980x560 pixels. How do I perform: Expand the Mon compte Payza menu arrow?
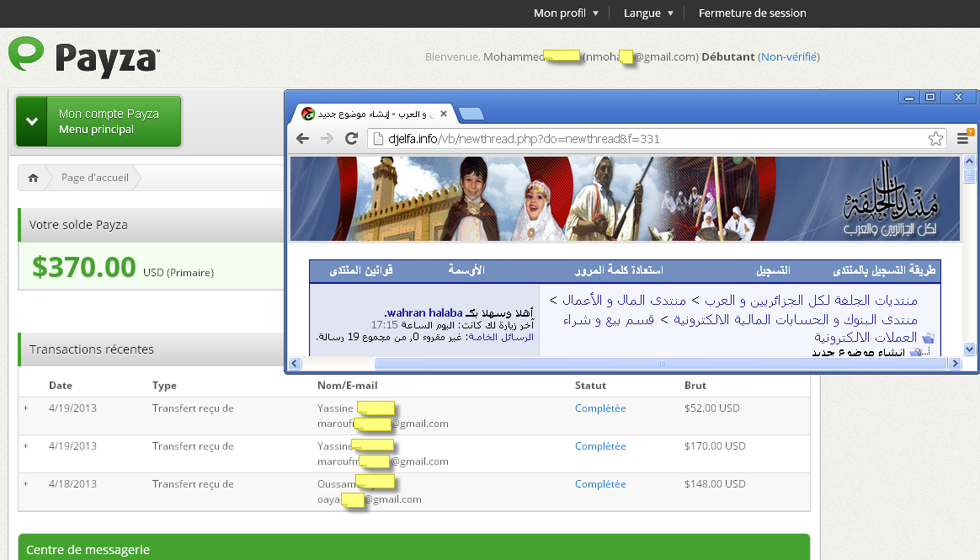[32, 121]
